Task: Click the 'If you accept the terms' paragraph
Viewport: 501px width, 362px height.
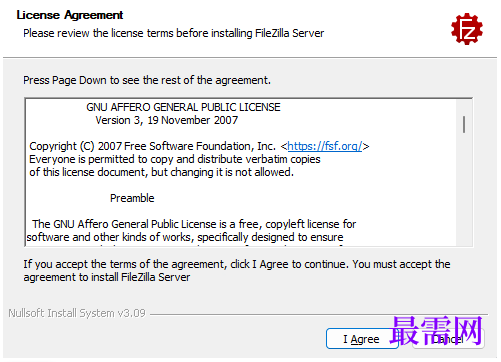Action: click(x=237, y=271)
